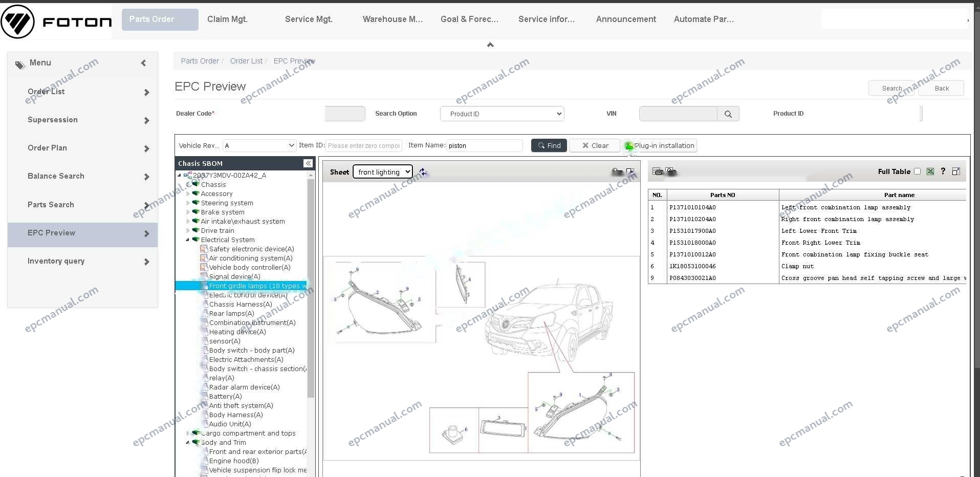Click the Find button
The image size is (980, 477).
549,145
